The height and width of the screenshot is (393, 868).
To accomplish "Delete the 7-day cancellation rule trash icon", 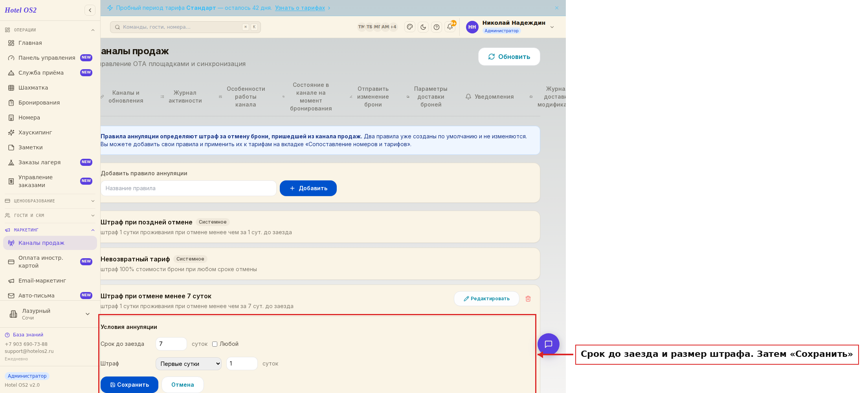I will (528, 299).
